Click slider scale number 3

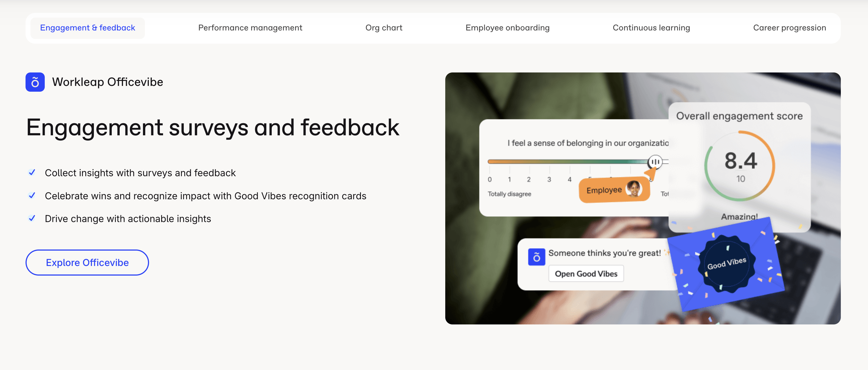[549, 180]
